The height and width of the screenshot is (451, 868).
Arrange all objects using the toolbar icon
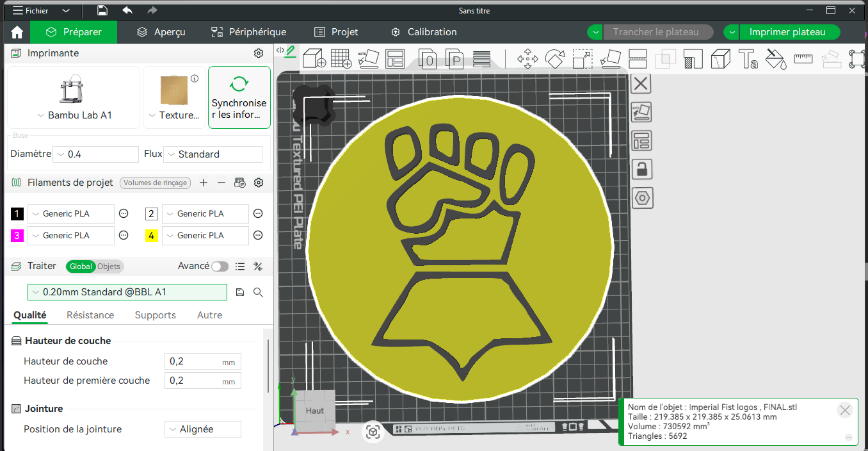pyautogui.click(x=396, y=58)
